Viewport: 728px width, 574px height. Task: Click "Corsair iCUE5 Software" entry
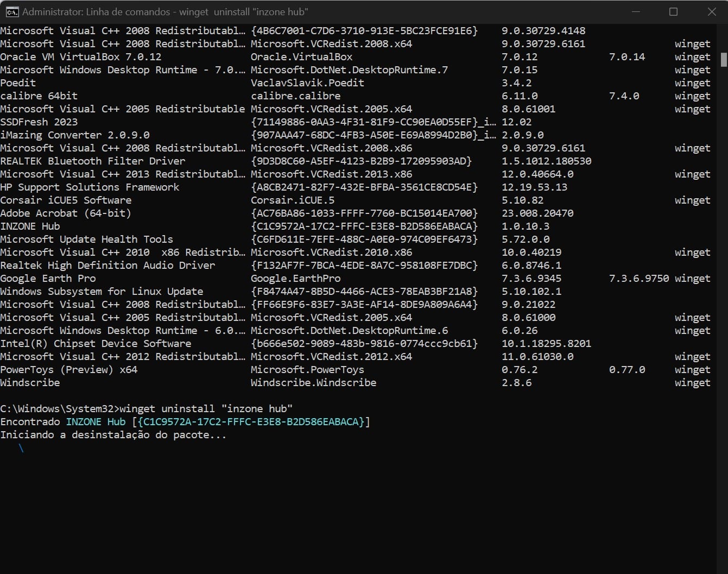coord(66,200)
